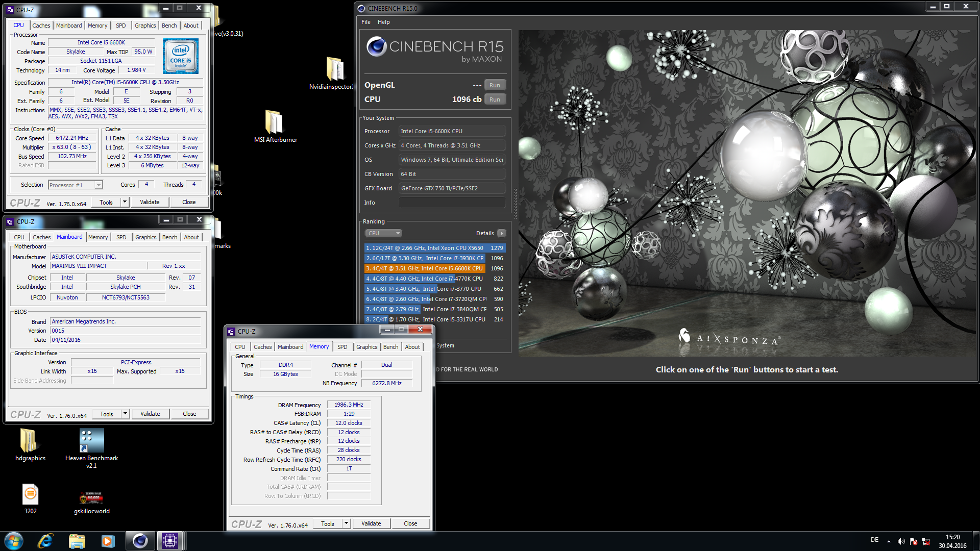Click the Intel Core i5 logo badge
The image size is (980, 551).
[181, 57]
